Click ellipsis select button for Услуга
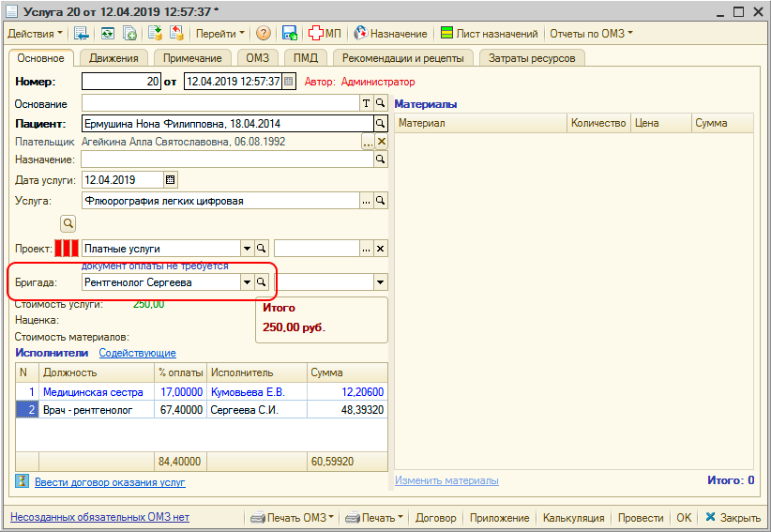 tap(367, 201)
